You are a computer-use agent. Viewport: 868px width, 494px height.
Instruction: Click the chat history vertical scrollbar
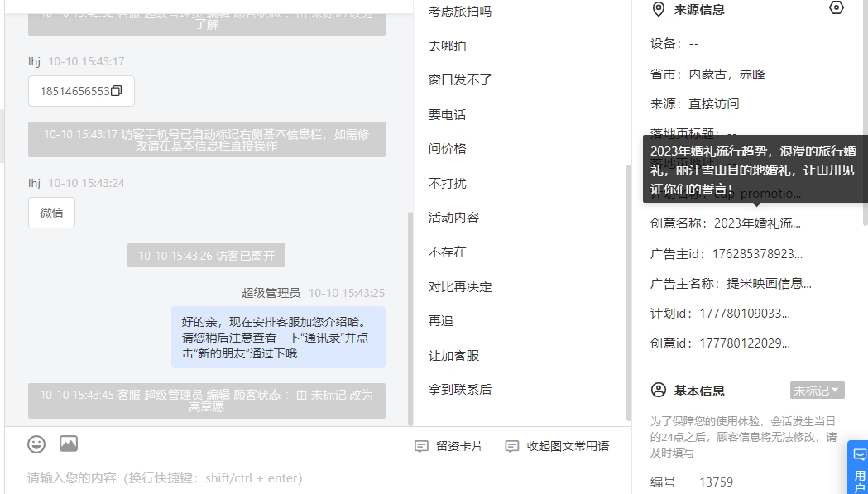410,319
